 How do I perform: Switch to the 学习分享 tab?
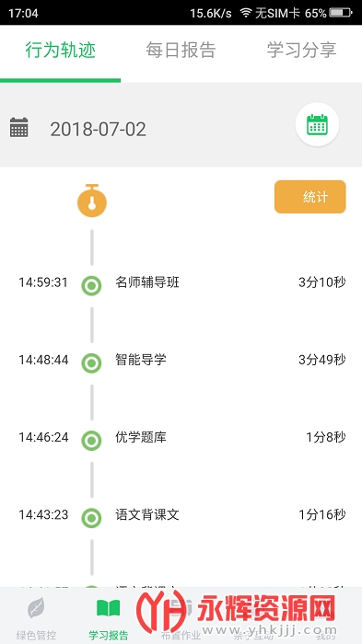point(301,50)
